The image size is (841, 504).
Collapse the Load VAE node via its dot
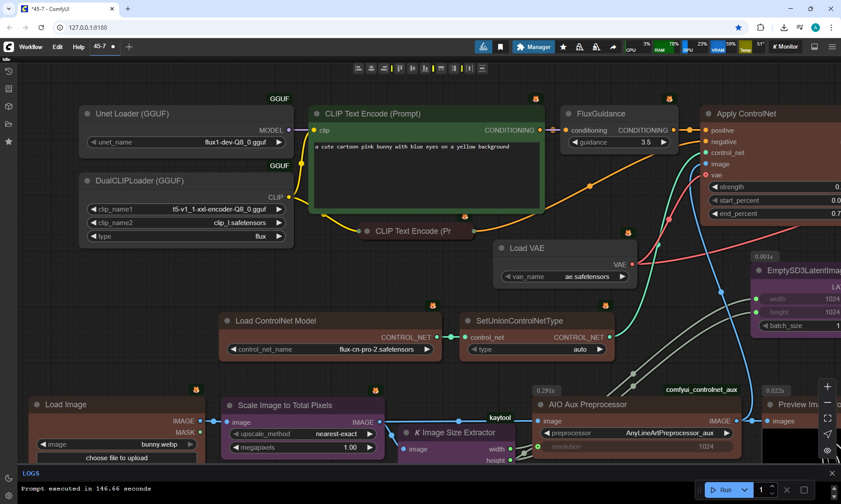502,248
